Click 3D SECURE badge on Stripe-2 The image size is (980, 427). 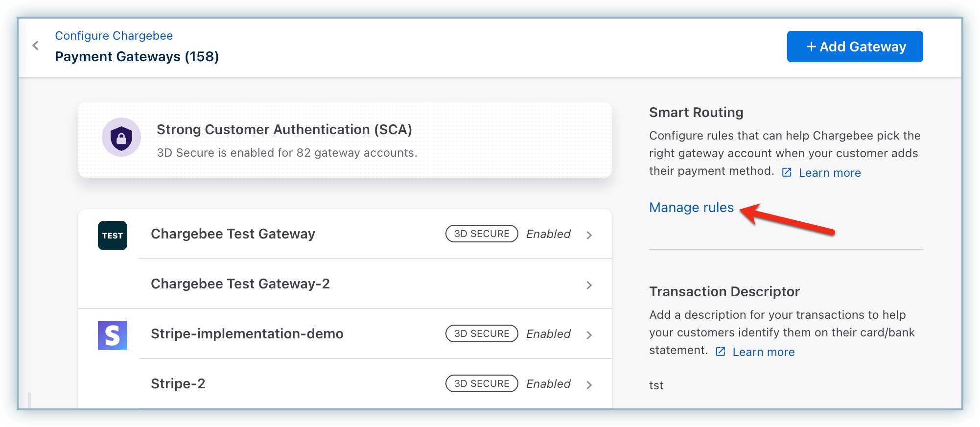[482, 384]
